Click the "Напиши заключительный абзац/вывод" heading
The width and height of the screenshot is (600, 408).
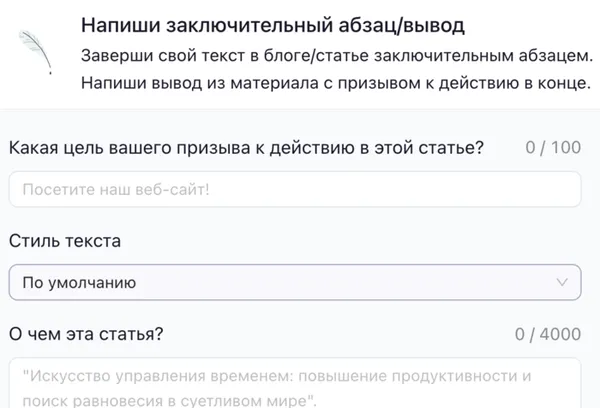click(272, 24)
